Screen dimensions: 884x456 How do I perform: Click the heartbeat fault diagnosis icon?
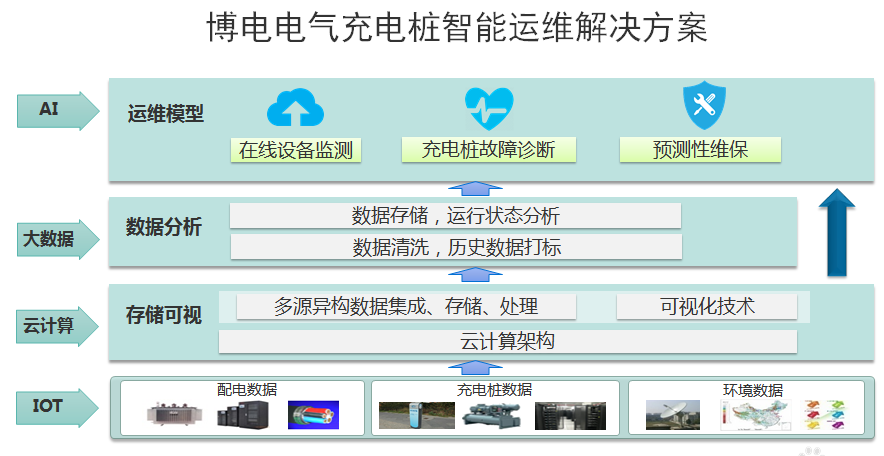point(489,106)
